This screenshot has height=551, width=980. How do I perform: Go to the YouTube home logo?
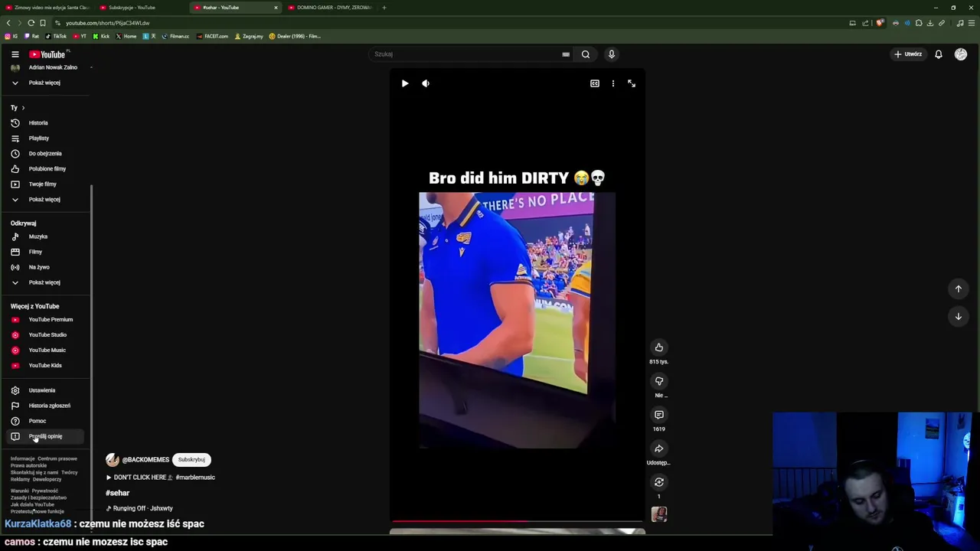[48, 54]
